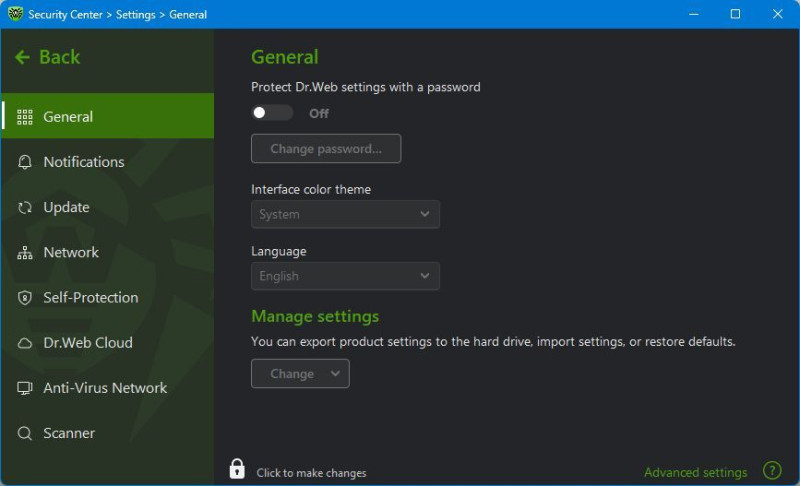Viewport: 800px width, 486px height.
Task: Click the Scanner magnifier icon
Action: [24, 433]
